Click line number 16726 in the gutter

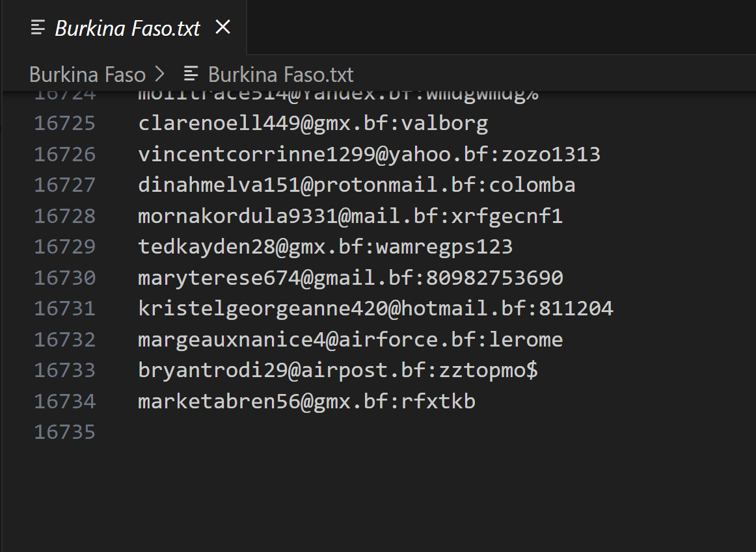(x=64, y=155)
